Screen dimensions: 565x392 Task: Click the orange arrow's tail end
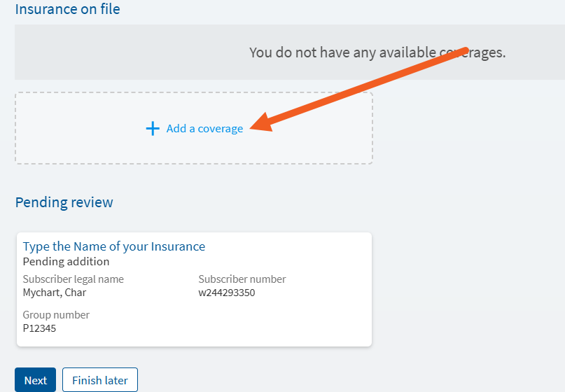(465, 51)
